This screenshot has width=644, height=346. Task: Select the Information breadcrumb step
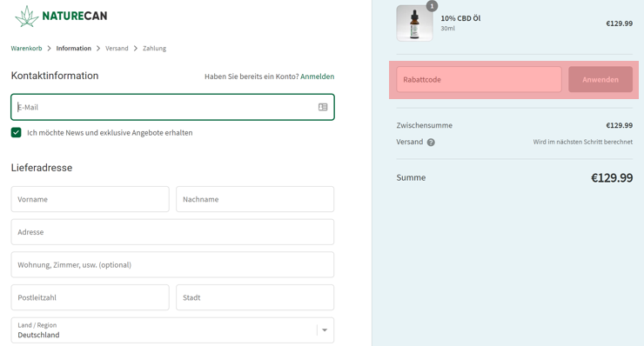(73, 49)
